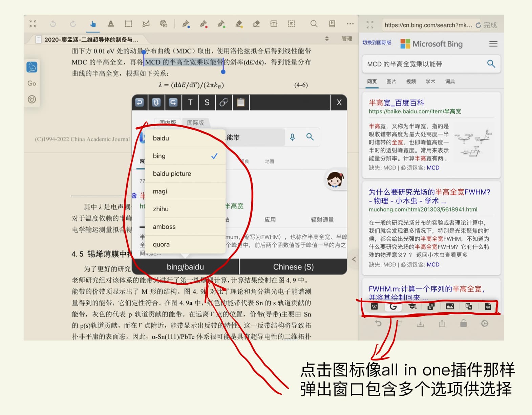532x415 pixels.
Task: Choose the red-dot pen tool
Action: point(203,24)
